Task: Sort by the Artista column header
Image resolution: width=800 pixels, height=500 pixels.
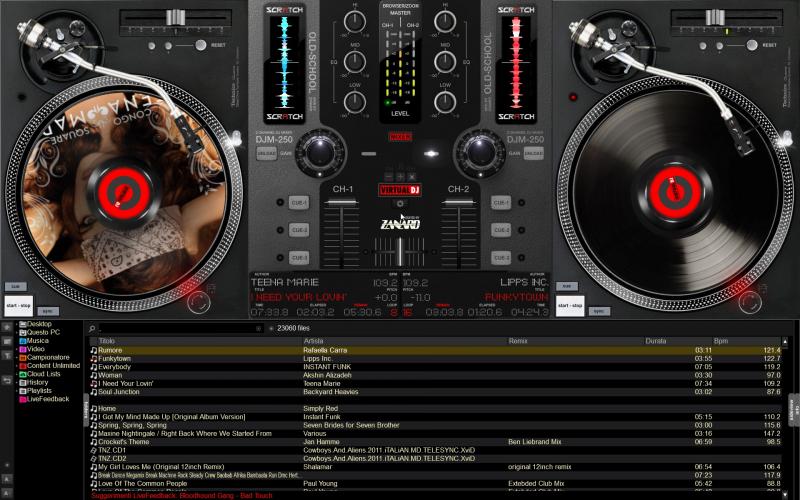Action: (405, 341)
